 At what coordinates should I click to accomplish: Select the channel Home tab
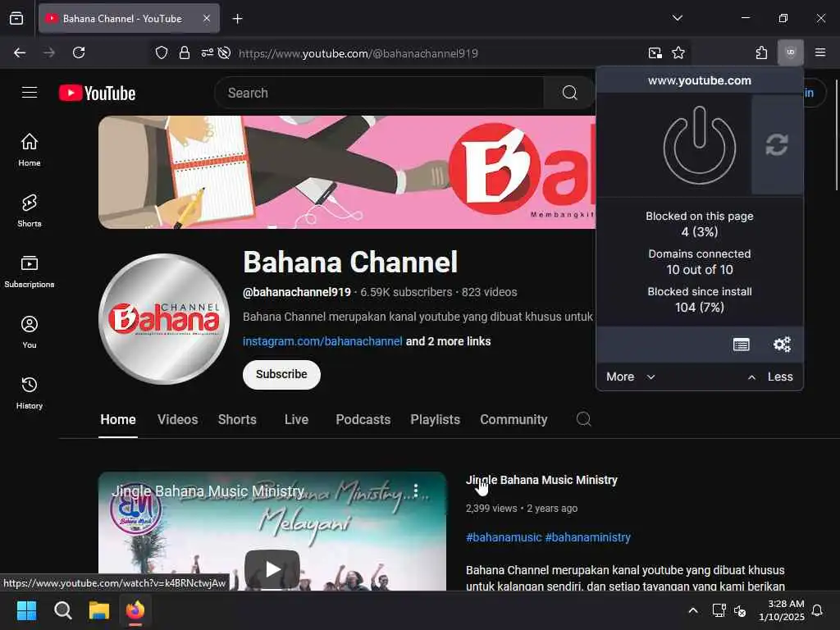(118, 419)
